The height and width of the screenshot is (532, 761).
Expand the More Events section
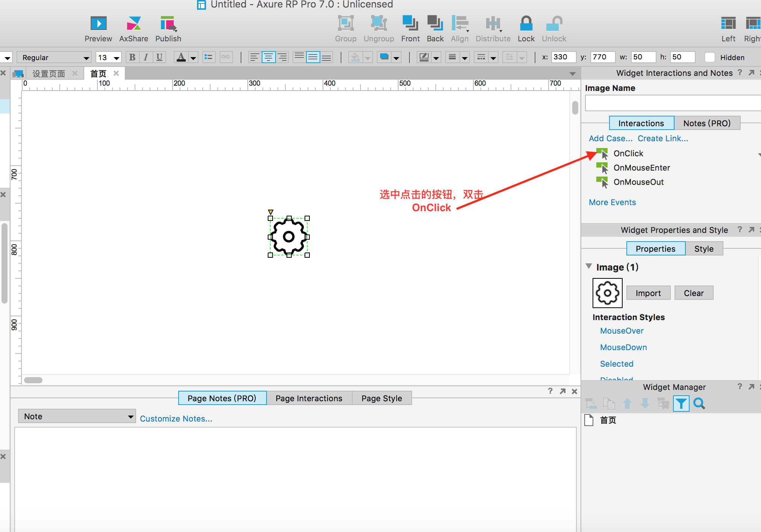(x=612, y=202)
